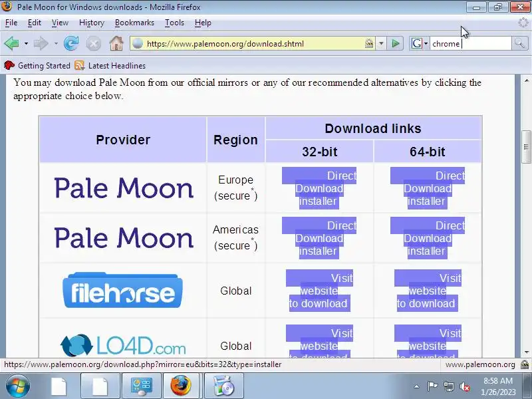
Task: Open the History menu
Action: point(92,23)
